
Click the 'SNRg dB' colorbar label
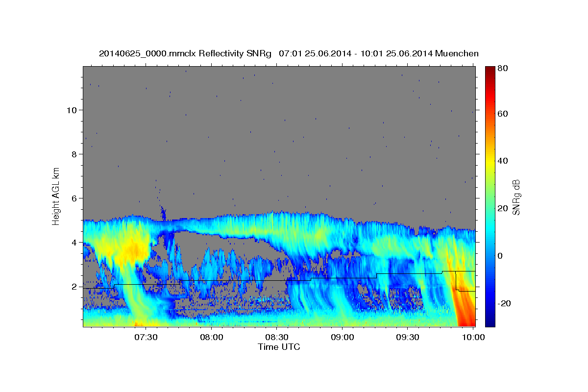[515, 196]
